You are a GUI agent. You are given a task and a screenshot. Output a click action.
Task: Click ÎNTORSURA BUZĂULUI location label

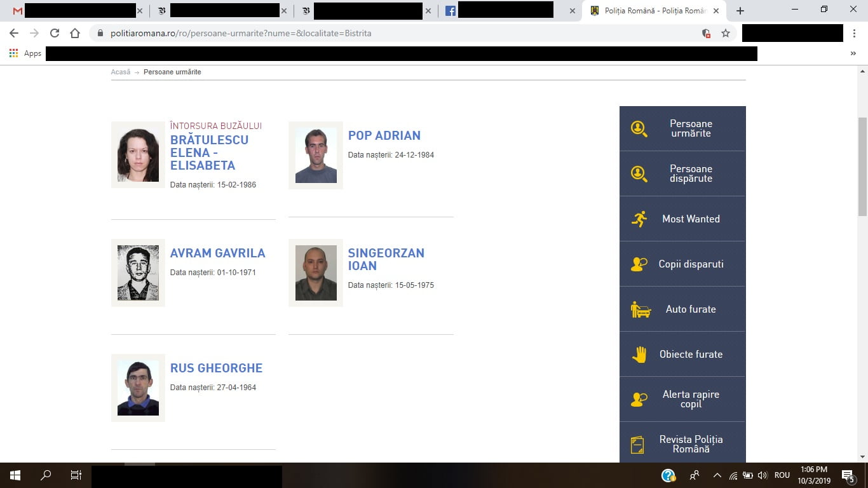pyautogui.click(x=216, y=126)
